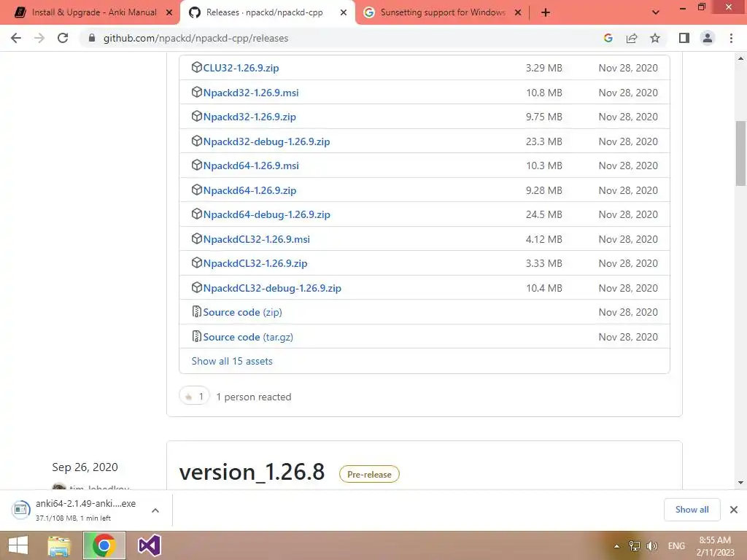The image size is (747, 560).
Task: Bookmark this page with the star icon
Action: pos(655,38)
